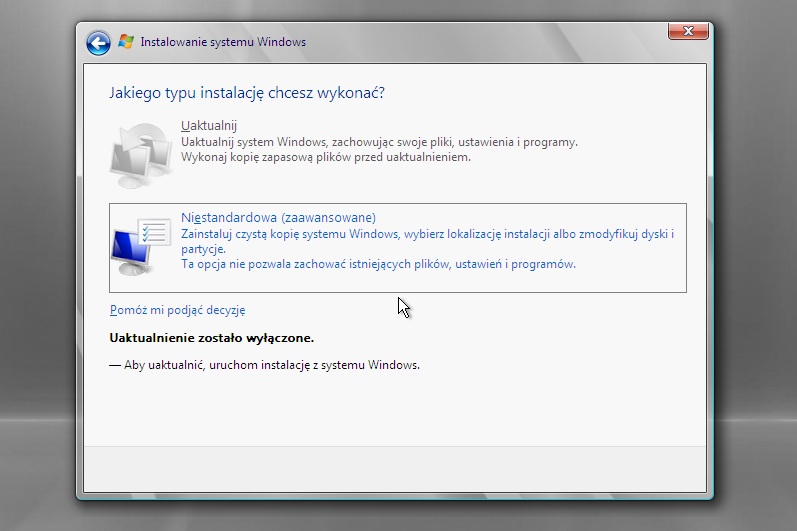Click the Windows flag logo in title bar
This screenshot has width=797, height=531.
pos(126,42)
